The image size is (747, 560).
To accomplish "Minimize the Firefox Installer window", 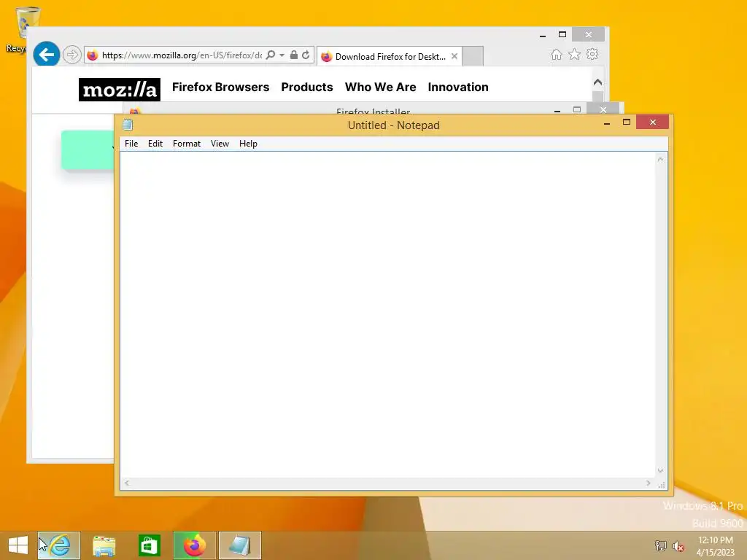I will point(557,111).
